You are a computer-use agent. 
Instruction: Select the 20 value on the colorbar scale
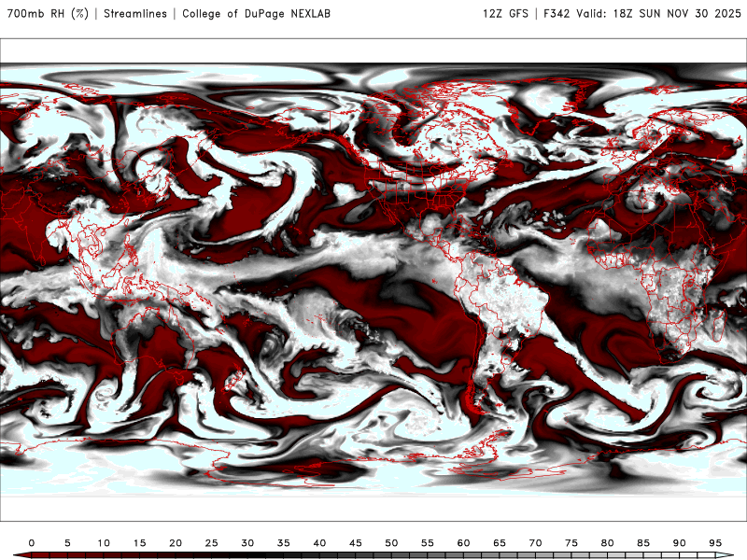pos(176,543)
